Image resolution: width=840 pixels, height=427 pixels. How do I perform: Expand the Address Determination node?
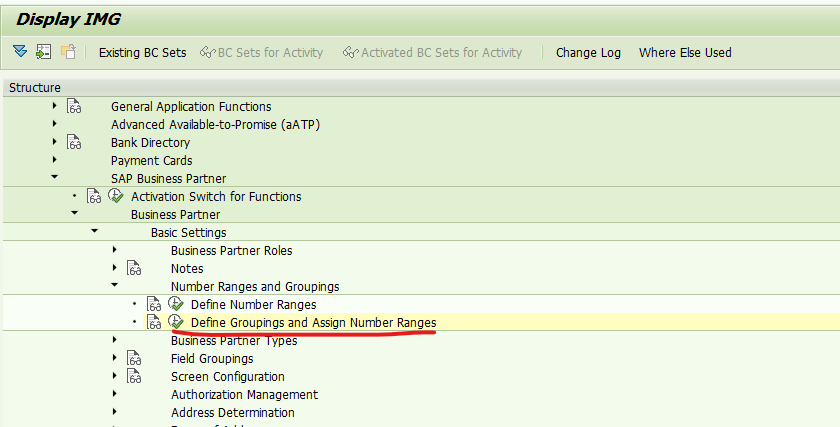pos(115,412)
